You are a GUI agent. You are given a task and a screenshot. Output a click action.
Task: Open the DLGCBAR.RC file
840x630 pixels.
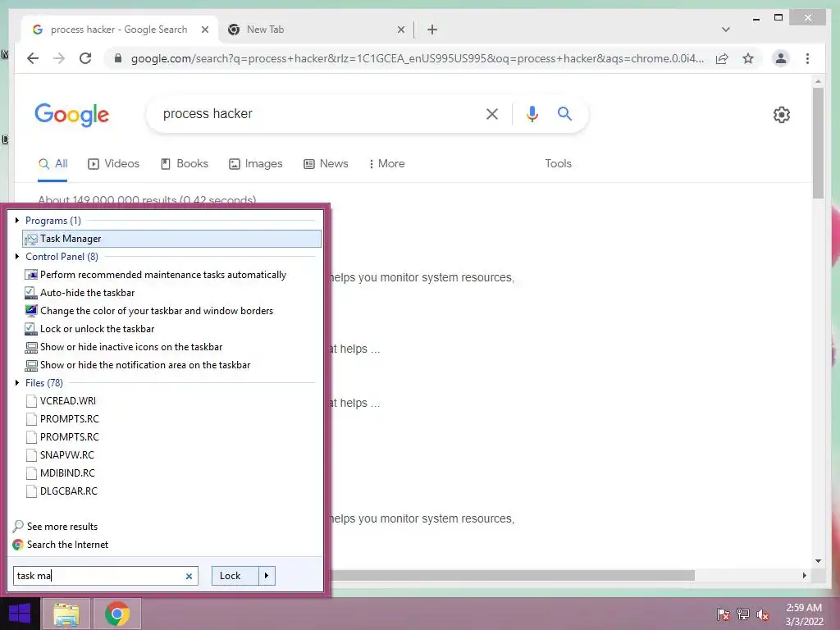[69, 491]
